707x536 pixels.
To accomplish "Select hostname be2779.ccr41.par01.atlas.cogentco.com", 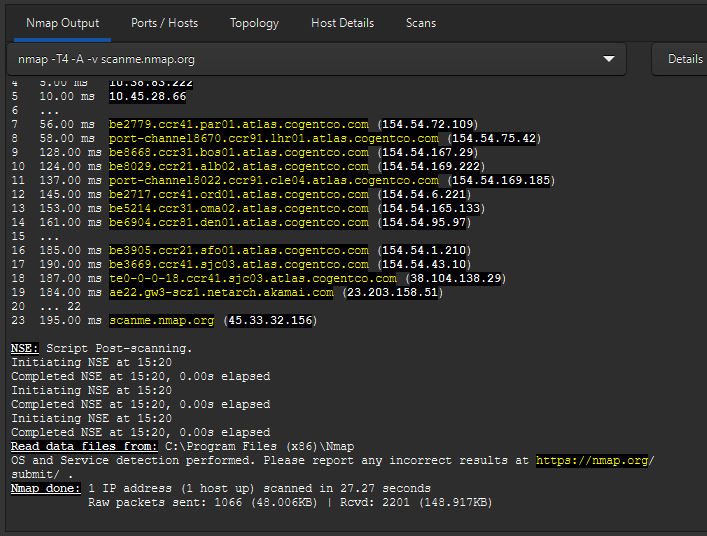I will [x=239, y=124].
